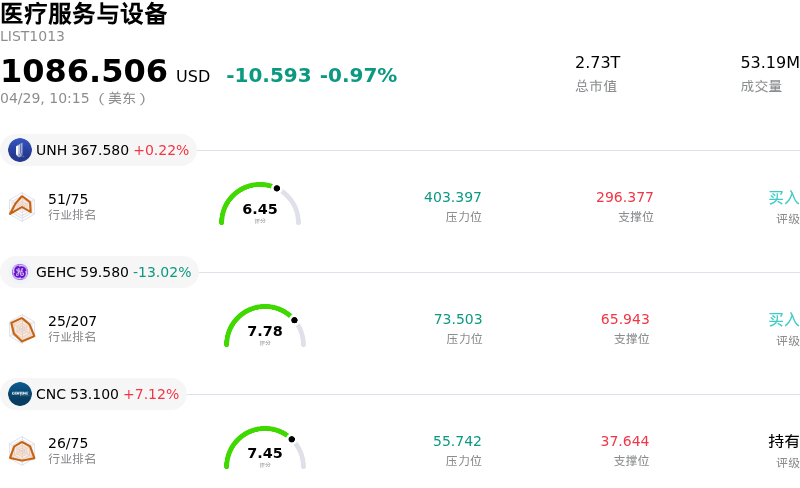Viewport: 800px width, 488px height.
Task: Click the radar chart icon beside 51/75
Action: (21, 206)
